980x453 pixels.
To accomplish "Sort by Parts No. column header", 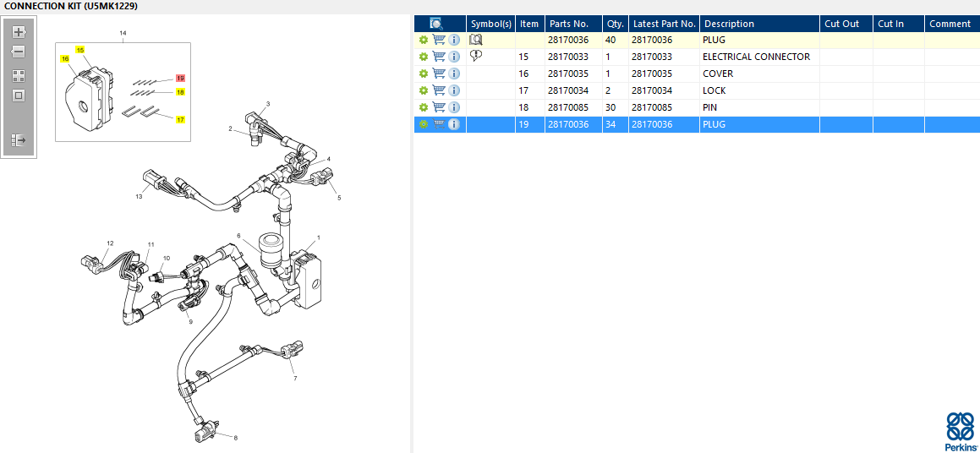I will tap(567, 24).
